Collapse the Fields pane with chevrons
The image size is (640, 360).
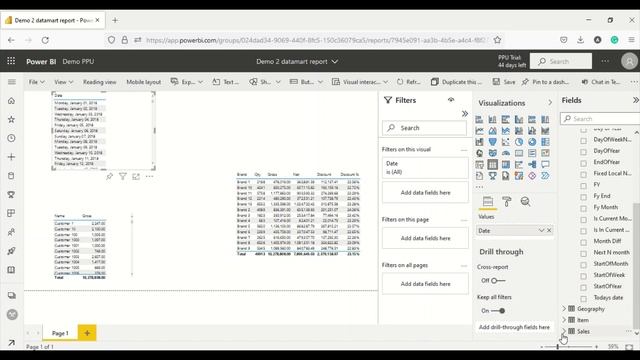click(636, 100)
